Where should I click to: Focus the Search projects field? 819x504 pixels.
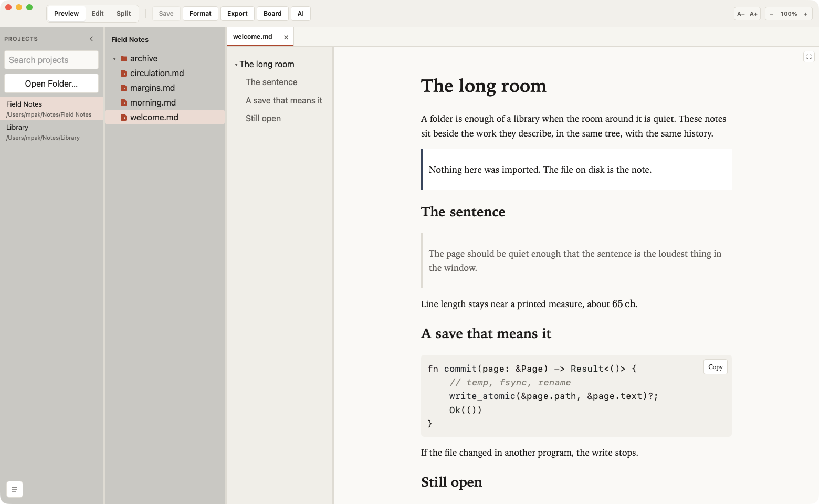pos(51,60)
